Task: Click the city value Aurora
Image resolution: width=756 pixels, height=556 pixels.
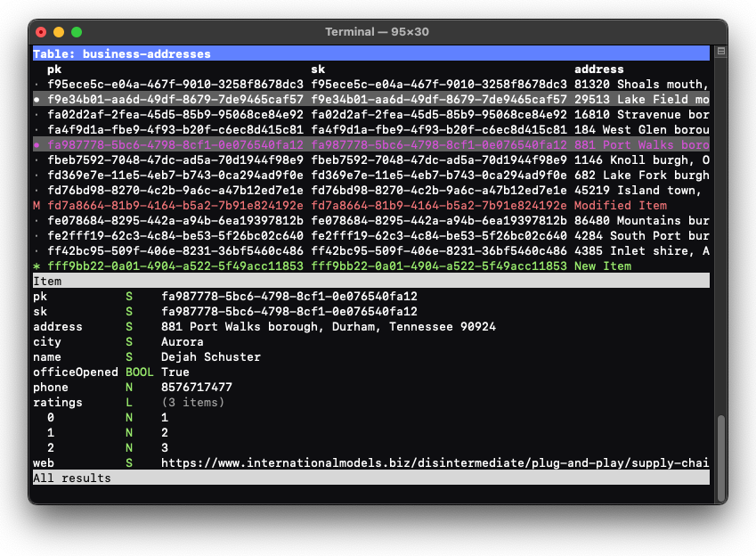Action: [x=183, y=342]
